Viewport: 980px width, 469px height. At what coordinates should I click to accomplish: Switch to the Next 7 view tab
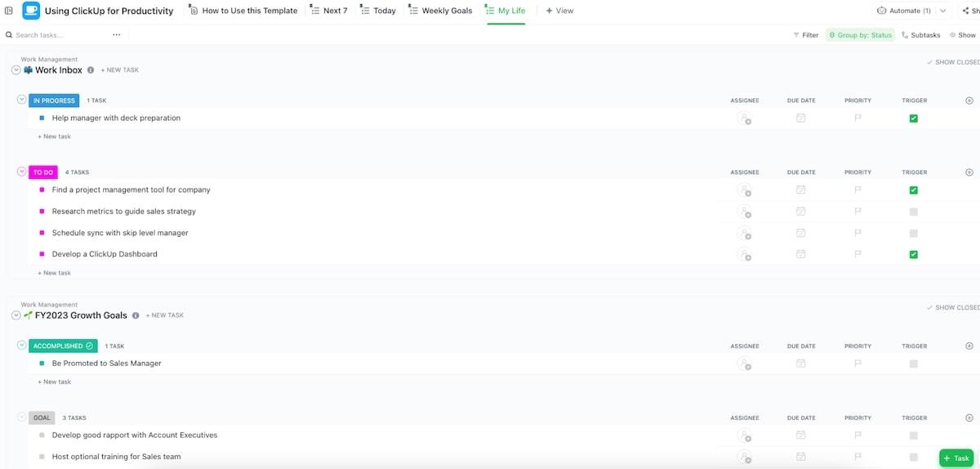[329, 11]
